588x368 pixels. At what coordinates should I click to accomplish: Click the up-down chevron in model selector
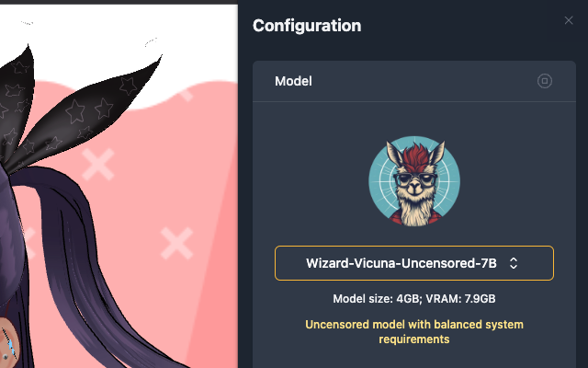pyautogui.click(x=514, y=263)
